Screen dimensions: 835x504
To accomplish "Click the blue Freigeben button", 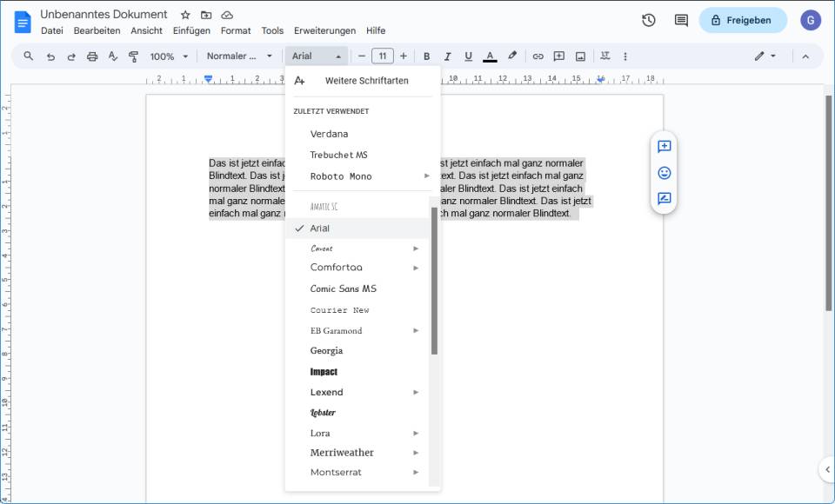I will (742, 20).
